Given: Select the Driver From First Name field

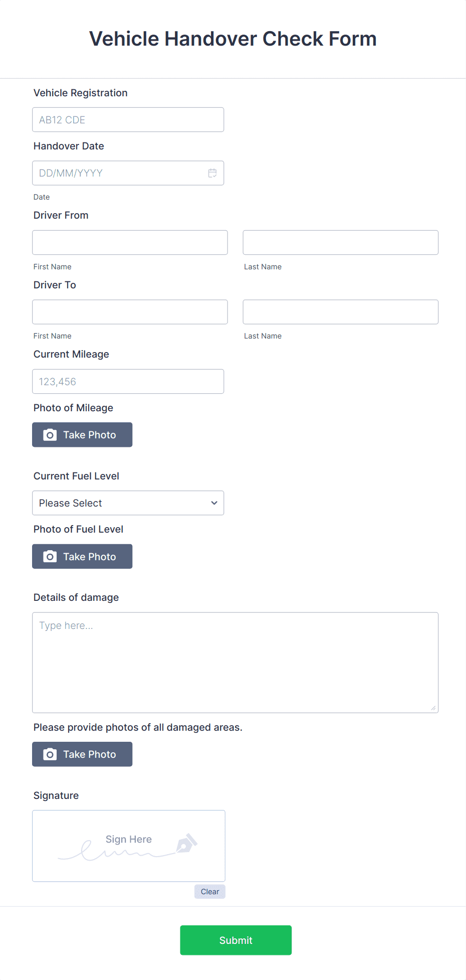Looking at the screenshot, I should [x=130, y=242].
